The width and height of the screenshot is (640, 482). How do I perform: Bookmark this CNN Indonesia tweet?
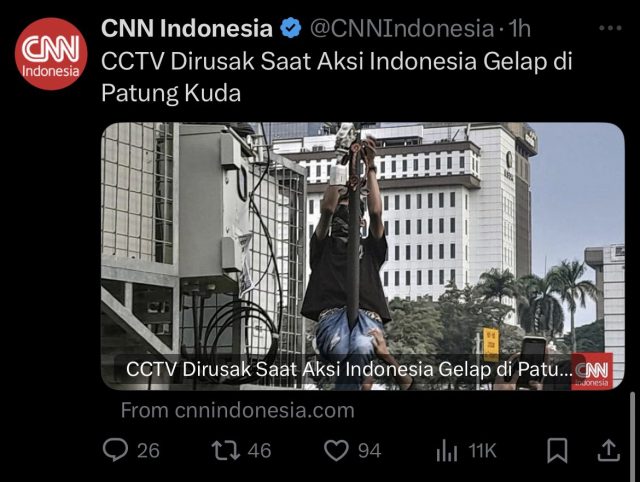(557, 451)
